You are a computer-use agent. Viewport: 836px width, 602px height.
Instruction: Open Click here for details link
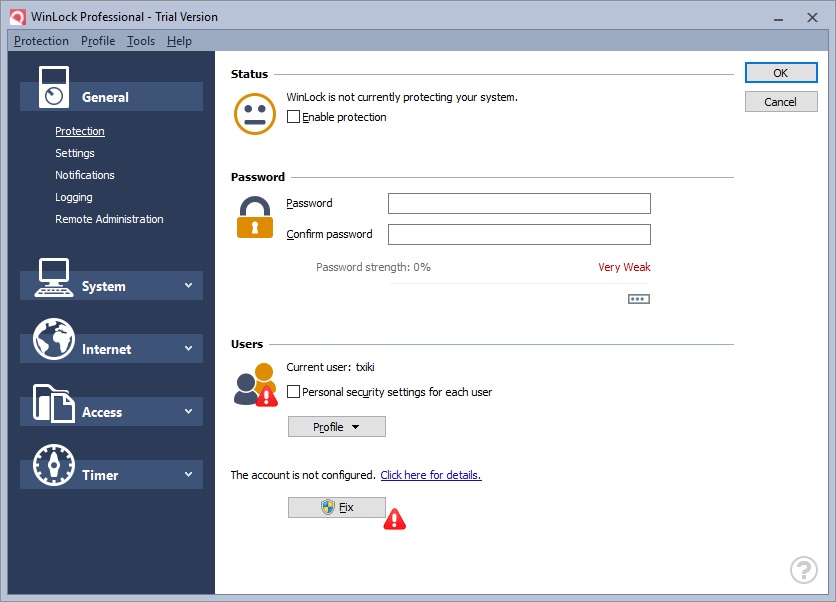tap(431, 475)
